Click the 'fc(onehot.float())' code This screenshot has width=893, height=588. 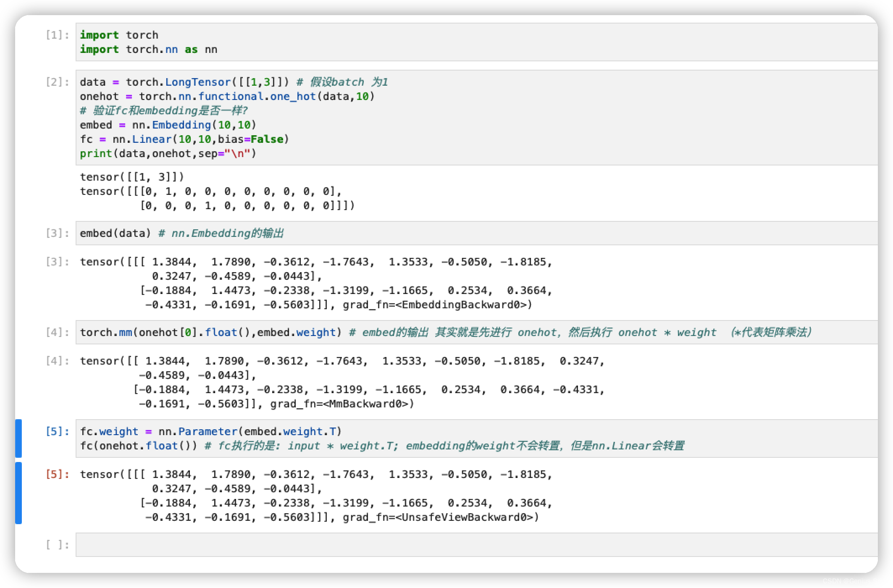pos(139,446)
